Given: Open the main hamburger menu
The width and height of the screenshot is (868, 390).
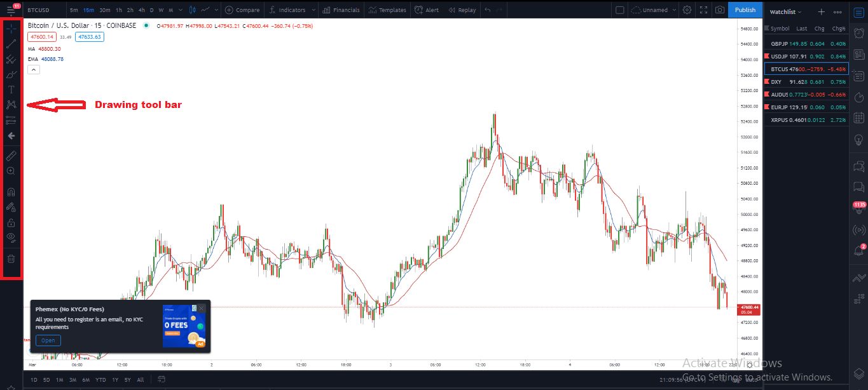Looking at the screenshot, I should 11,10.
